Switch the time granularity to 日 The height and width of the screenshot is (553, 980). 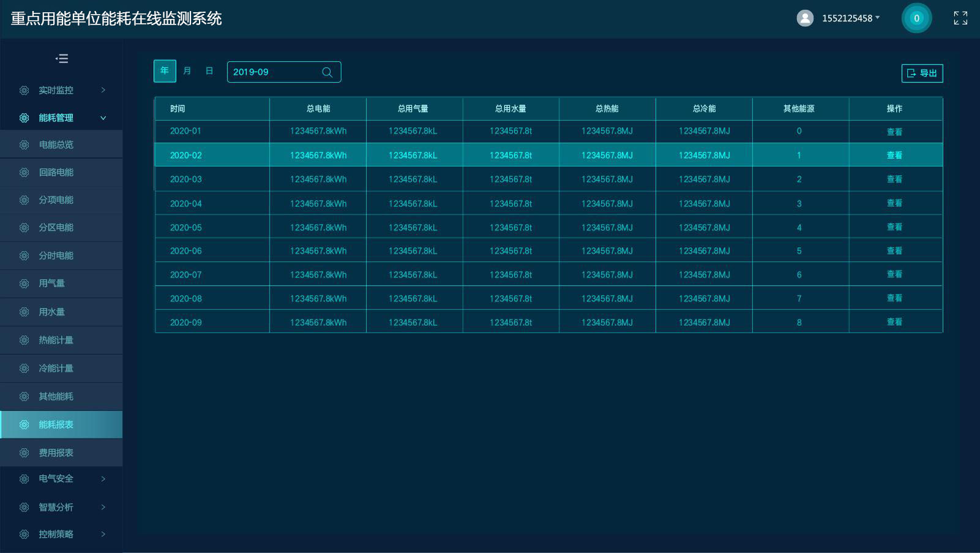click(x=209, y=71)
